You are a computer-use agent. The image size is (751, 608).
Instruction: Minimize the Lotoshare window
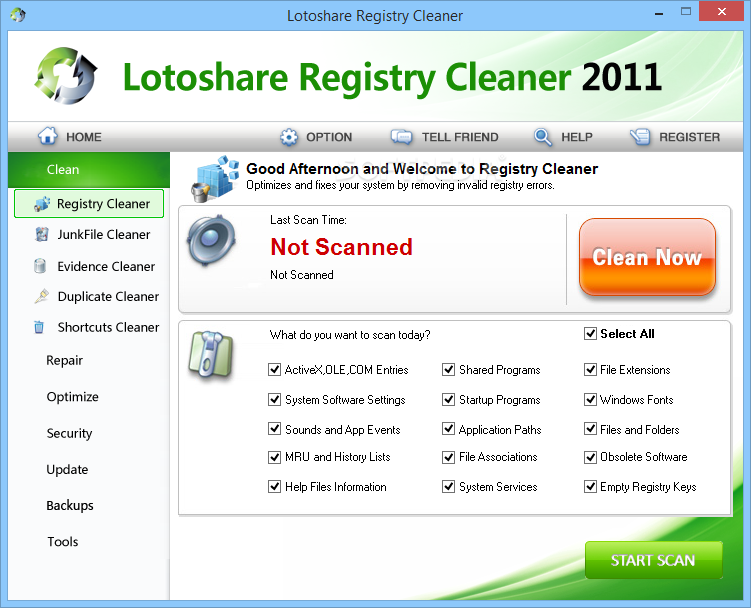point(659,12)
